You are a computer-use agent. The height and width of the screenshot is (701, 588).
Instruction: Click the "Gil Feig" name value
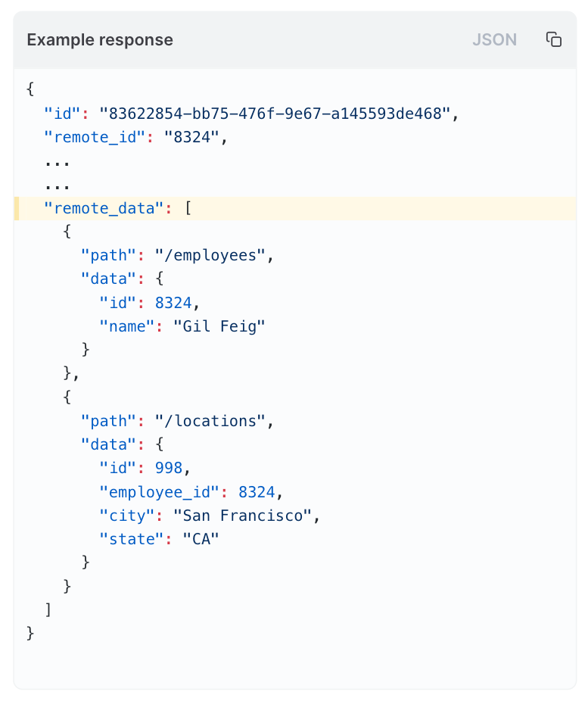pyautogui.click(x=219, y=326)
